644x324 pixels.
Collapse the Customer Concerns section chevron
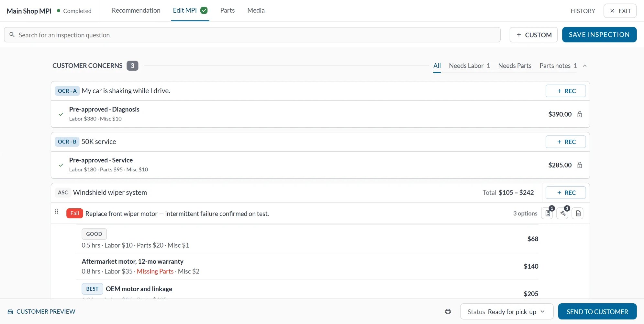(x=585, y=66)
